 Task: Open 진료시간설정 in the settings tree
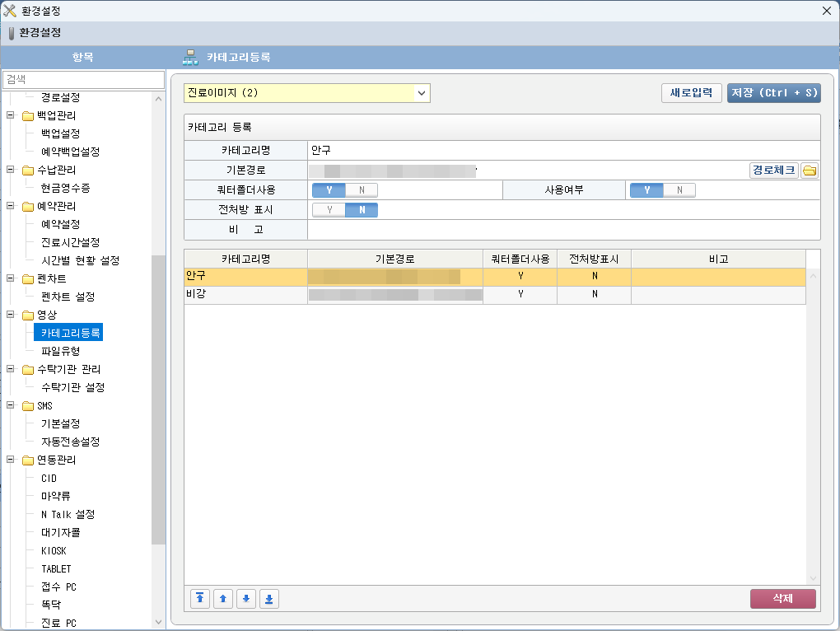coord(70,242)
